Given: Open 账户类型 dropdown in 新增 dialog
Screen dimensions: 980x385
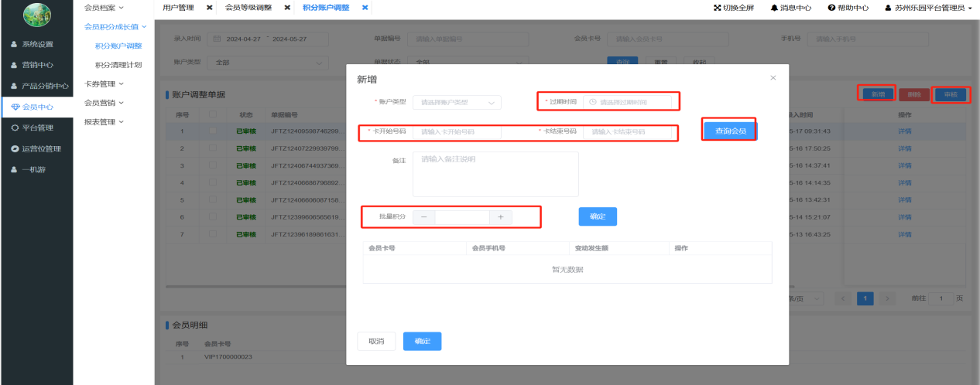Looking at the screenshot, I should (x=457, y=102).
